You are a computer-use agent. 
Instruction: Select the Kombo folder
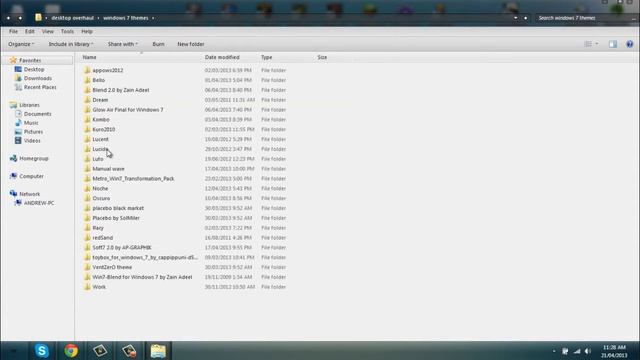pos(101,120)
